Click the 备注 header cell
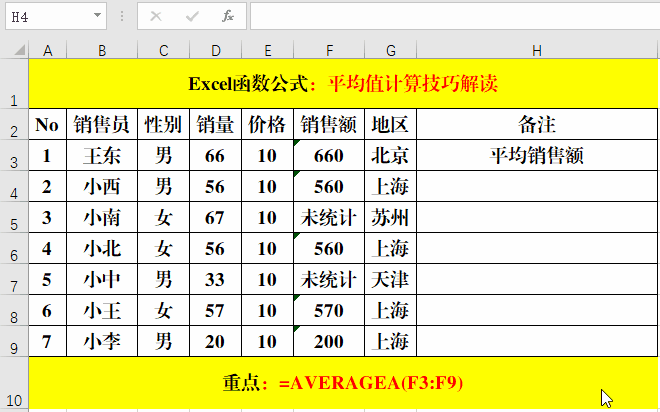 (x=537, y=125)
